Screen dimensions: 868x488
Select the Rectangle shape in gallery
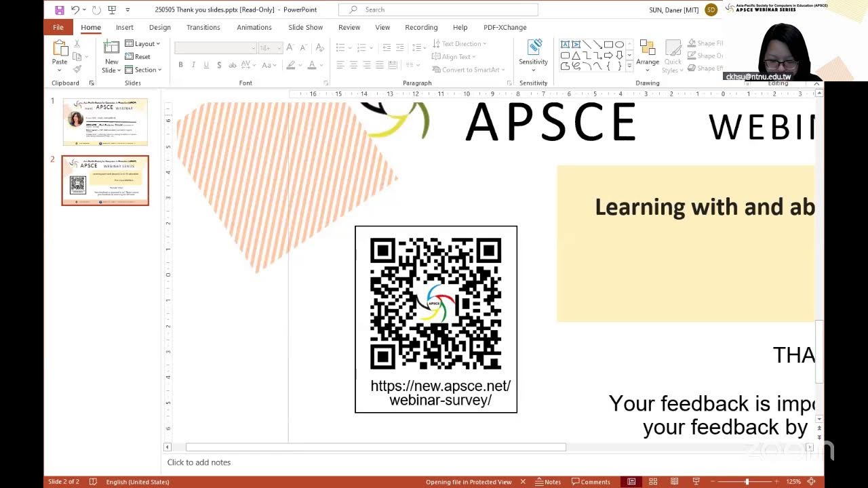[608, 45]
